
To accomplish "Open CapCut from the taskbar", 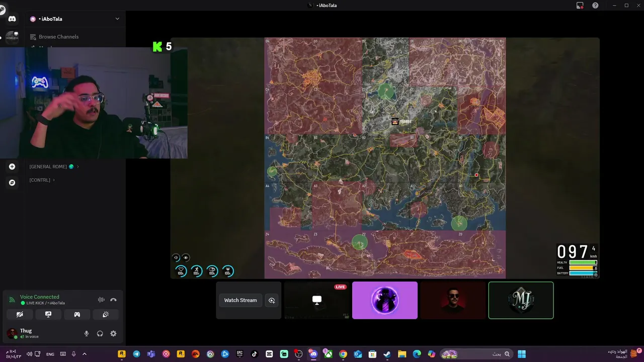I will (x=269, y=354).
